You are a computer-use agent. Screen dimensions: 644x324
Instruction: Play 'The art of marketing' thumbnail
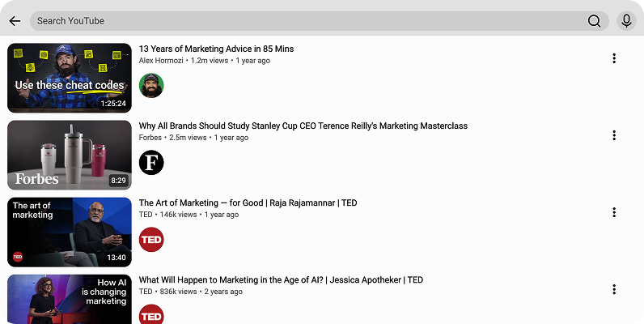point(70,232)
